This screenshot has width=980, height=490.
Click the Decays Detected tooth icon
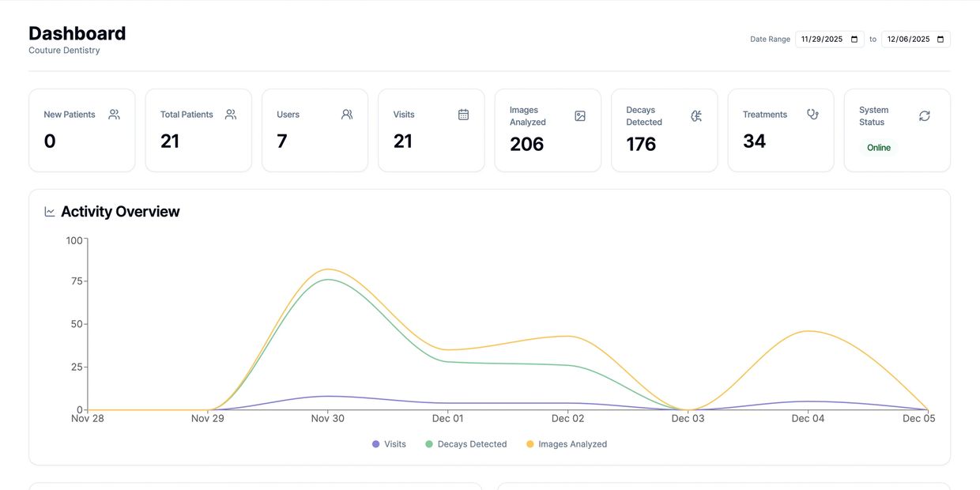(696, 116)
